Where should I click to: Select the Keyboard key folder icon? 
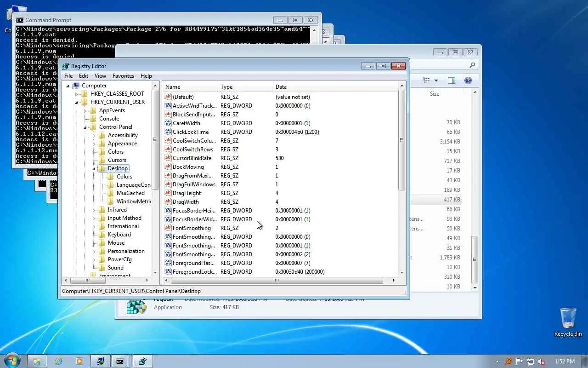pyautogui.click(x=102, y=235)
